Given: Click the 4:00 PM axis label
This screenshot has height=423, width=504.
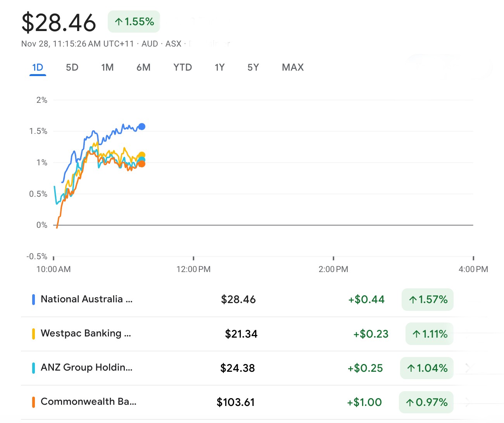Looking at the screenshot, I should 473,269.
